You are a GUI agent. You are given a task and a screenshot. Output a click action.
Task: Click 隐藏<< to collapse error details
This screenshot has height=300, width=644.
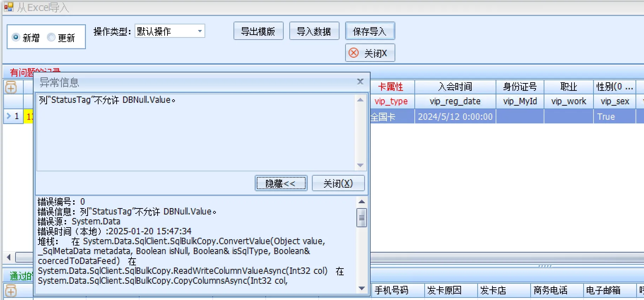[x=281, y=183]
